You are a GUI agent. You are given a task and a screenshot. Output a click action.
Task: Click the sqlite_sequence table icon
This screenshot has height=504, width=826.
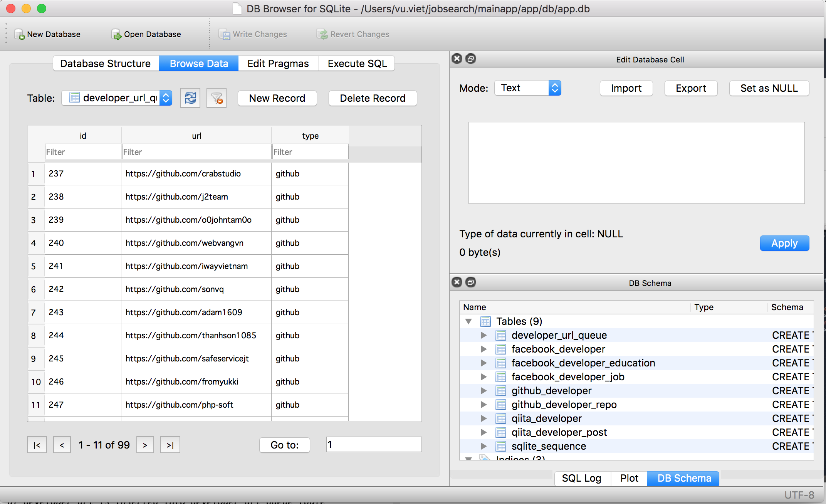click(x=500, y=446)
